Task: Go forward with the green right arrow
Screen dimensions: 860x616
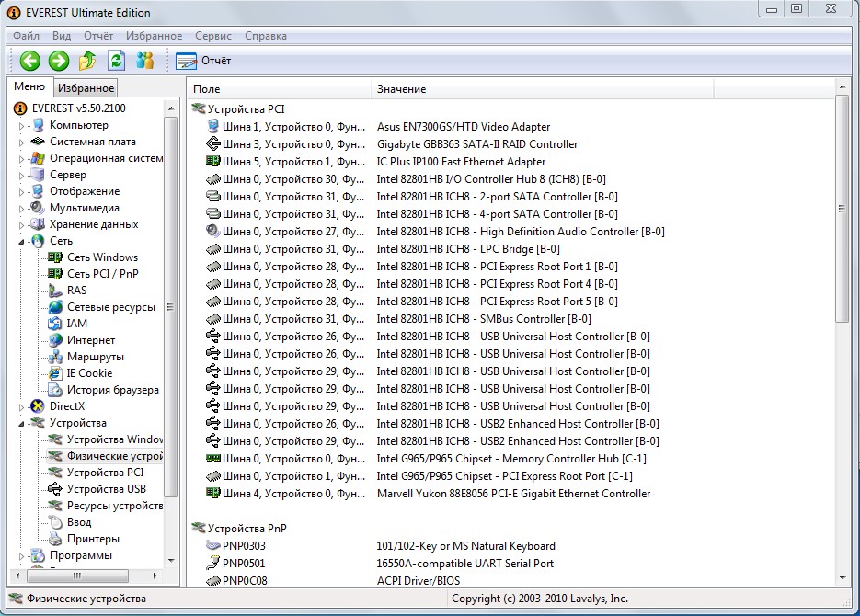Action: click(59, 61)
